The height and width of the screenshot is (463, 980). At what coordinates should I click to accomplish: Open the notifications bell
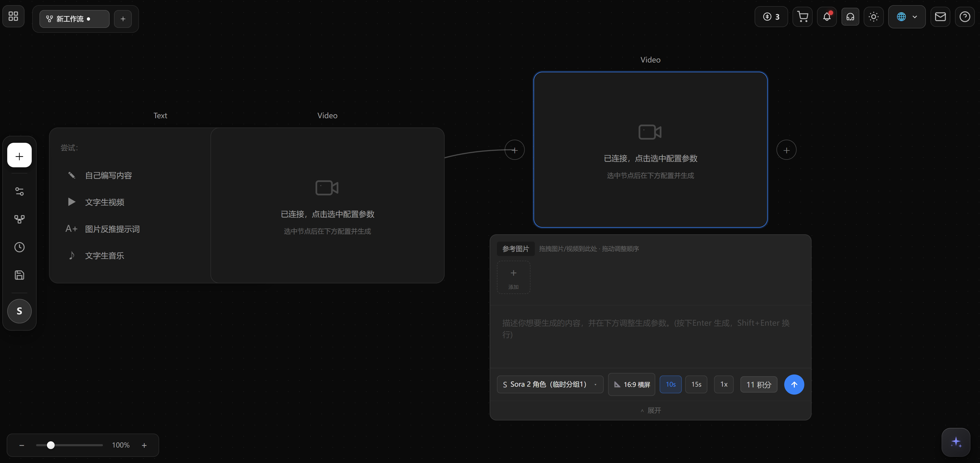pyautogui.click(x=826, y=17)
